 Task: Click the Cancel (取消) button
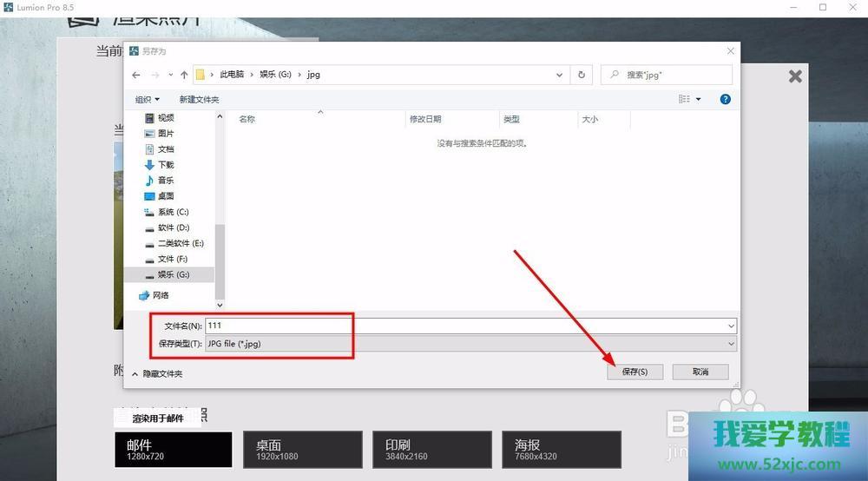click(x=700, y=372)
